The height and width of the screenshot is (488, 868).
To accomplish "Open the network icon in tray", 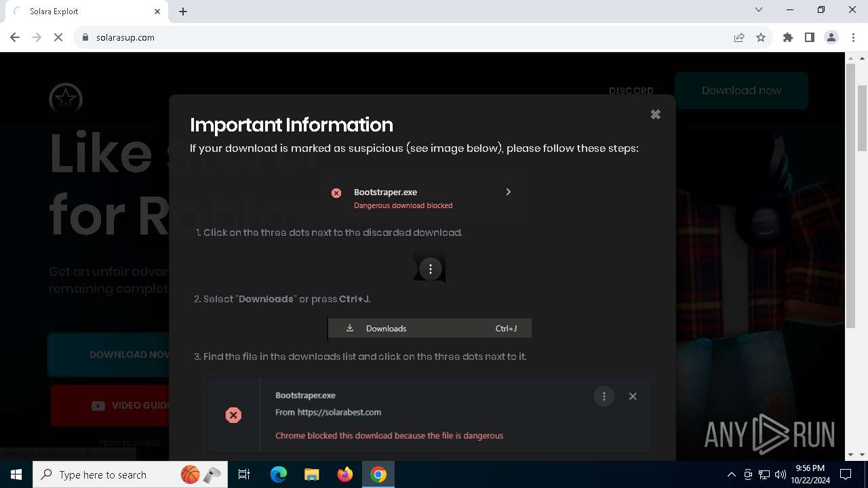I will (x=764, y=474).
